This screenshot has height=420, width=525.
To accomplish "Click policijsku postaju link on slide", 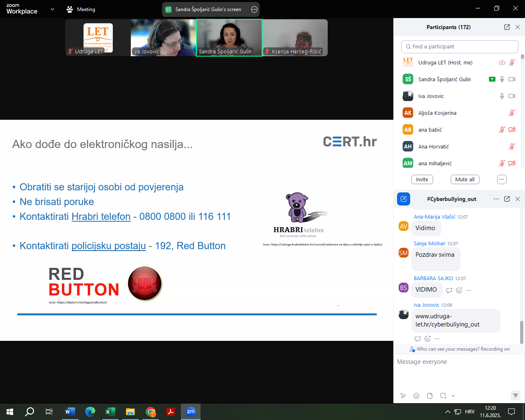I will (109, 246).
